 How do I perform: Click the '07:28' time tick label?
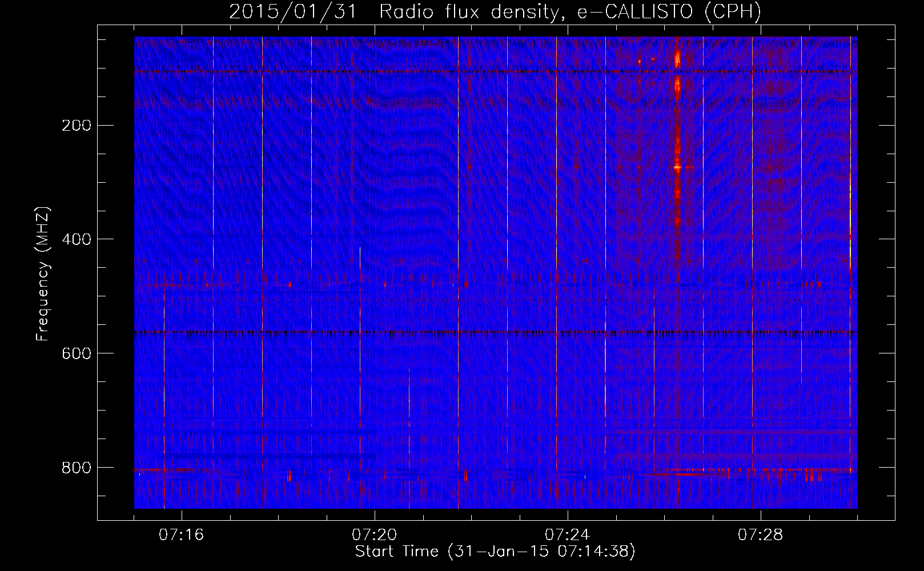[761, 535]
